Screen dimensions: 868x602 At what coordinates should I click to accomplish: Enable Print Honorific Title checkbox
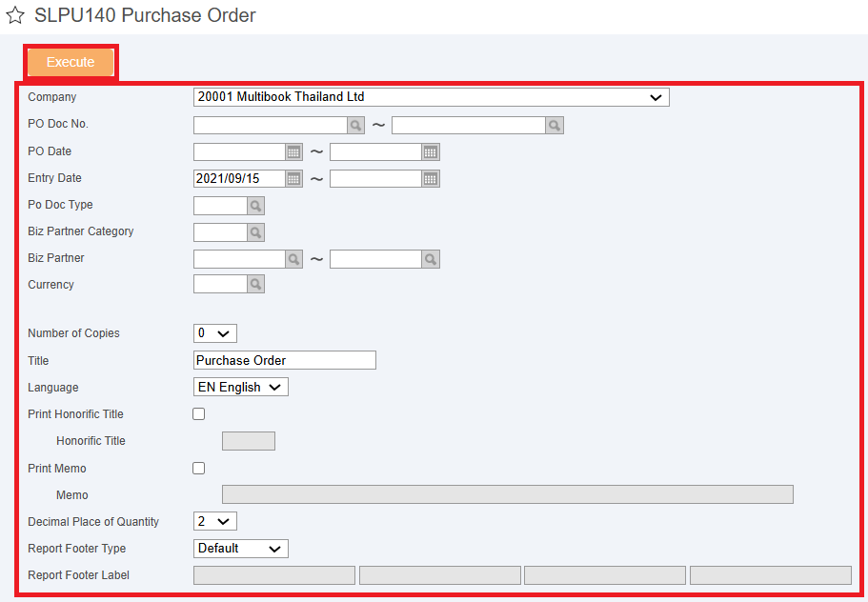tap(199, 413)
